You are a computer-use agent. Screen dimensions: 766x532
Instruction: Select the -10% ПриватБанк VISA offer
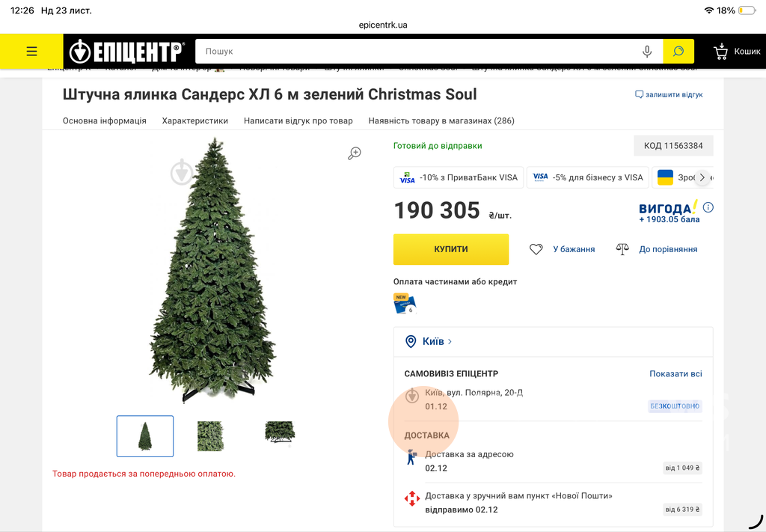(459, 178)
